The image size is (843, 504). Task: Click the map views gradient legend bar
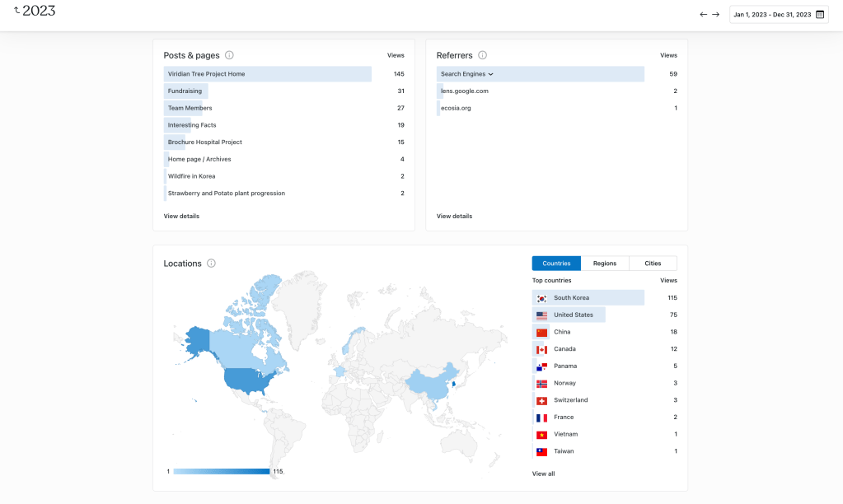click(221, 471)
